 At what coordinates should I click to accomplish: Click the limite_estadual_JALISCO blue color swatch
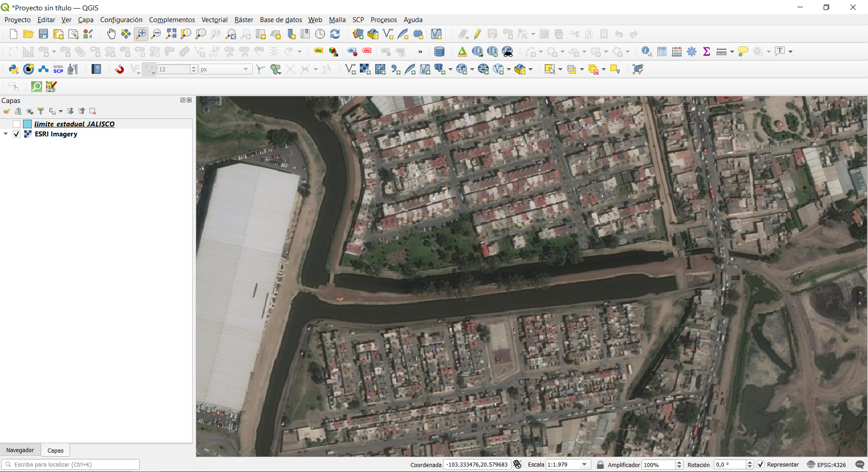pyautogui.click(x=27, y=124)
